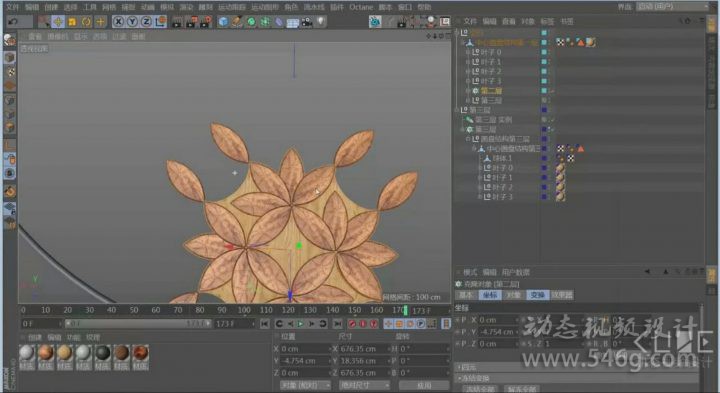This screenshot has width=720, height=393.
Task: Select 球体.1 object in tree
Action: [502, 158]
